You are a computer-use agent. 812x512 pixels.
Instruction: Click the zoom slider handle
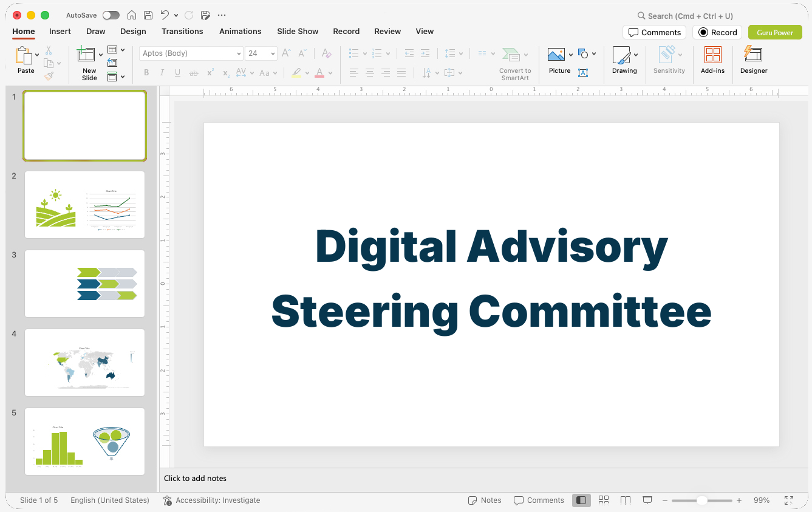(701, 500)
